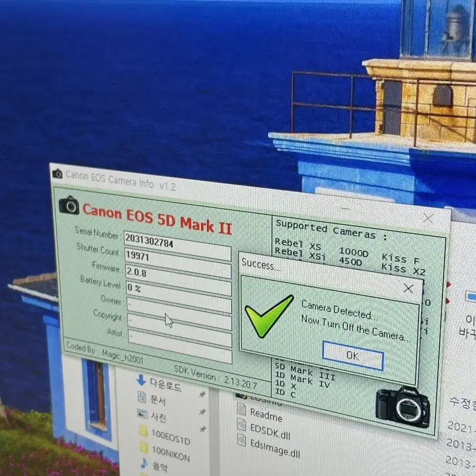Click the title bar camera icon of Camera Info
The height and width of the screenshot is (476, 476).
pos(57,174)
